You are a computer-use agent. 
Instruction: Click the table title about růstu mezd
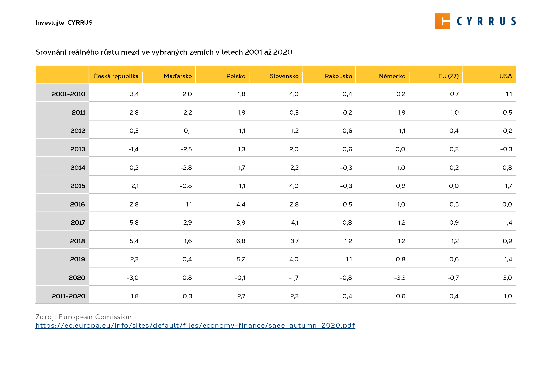coord(164,52)
